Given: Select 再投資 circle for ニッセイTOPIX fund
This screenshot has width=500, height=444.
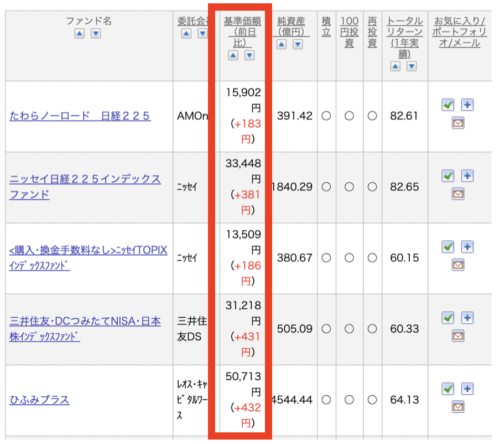Looking at the screenshot, I should pos(372,258).
